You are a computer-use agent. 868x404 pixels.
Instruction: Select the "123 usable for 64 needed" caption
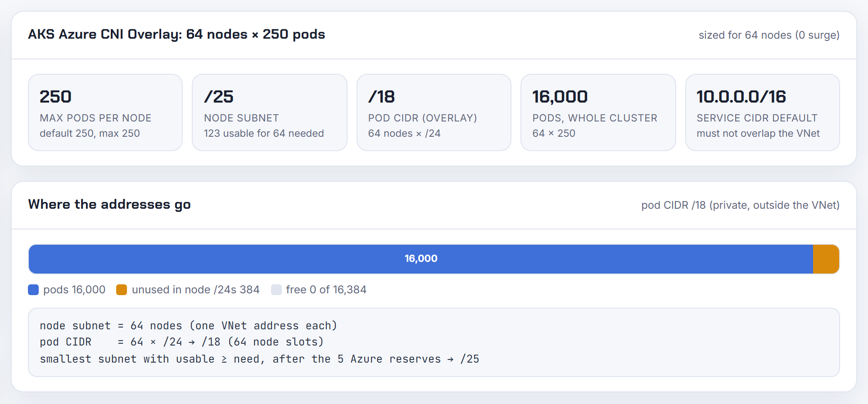point(264,133)
